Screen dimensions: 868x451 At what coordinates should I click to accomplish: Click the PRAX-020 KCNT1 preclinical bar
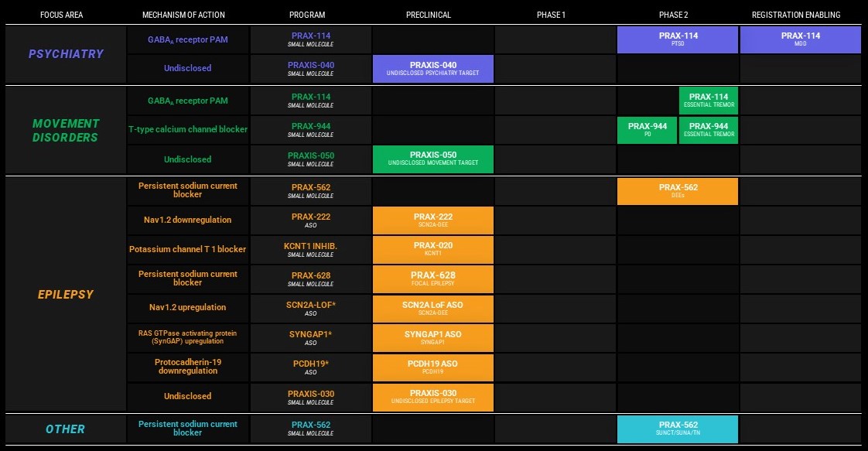pyautogui.click(x=432, y=249)
